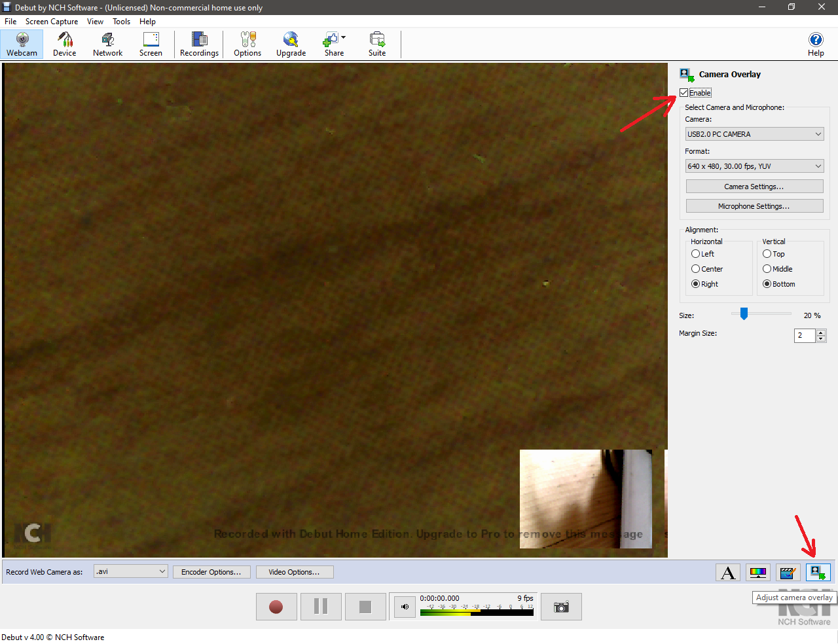Open Encoder Options dialog

tap(211, 572)
